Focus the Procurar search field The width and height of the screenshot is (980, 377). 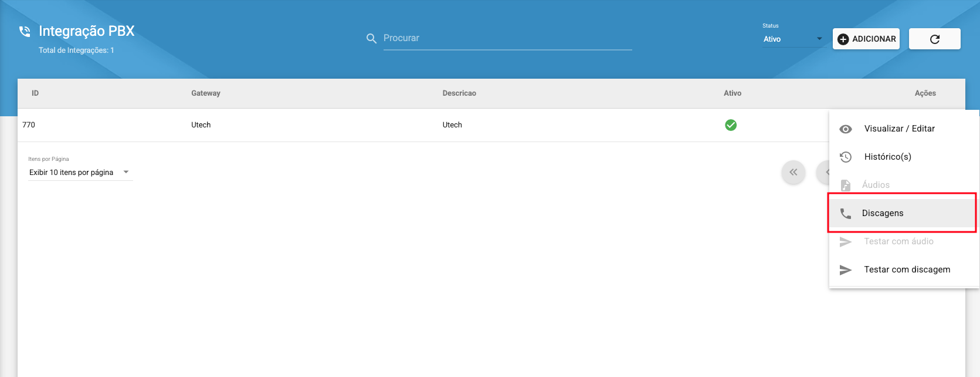tap(507, 38)
